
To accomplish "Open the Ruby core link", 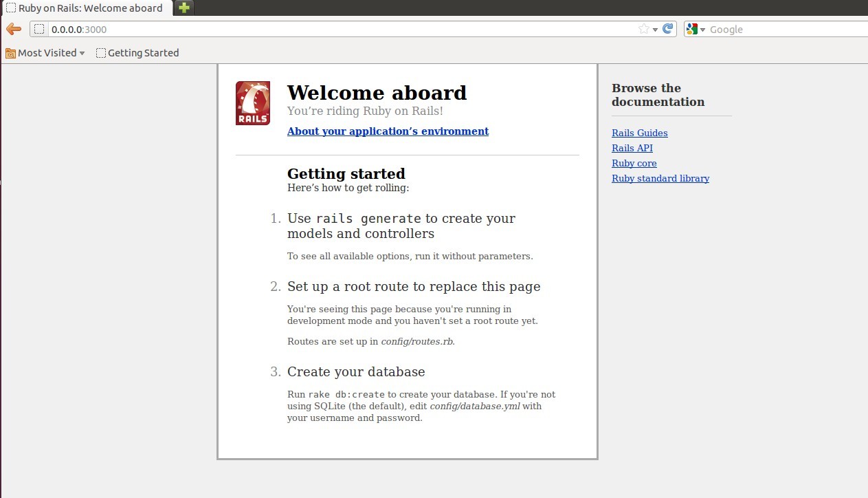I will pos(634,164).
